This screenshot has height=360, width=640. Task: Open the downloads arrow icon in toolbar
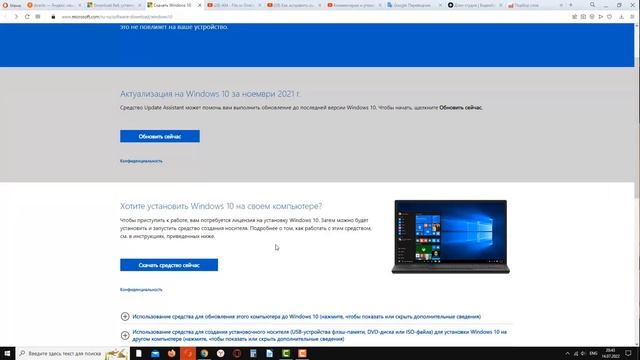621,17
